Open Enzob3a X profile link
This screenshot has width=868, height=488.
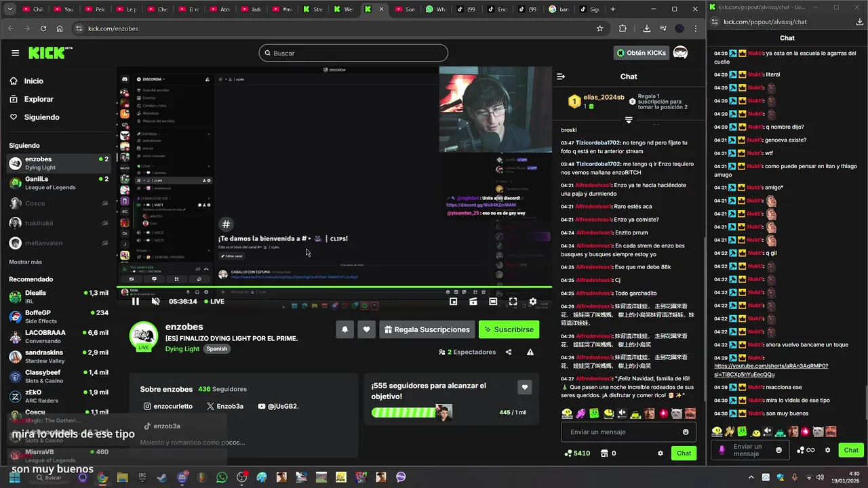point(225,407)
